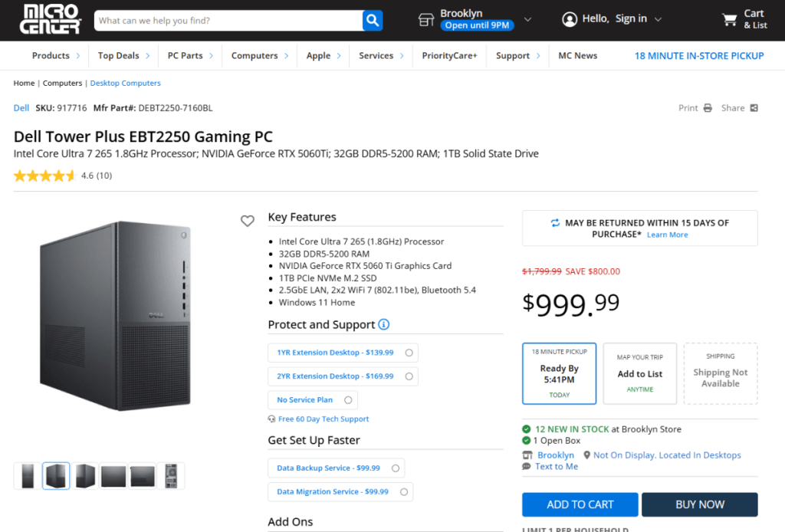The image size is (785, 532).
Task: Click the Micro Center logo
Action: click(x=51, y=19)
